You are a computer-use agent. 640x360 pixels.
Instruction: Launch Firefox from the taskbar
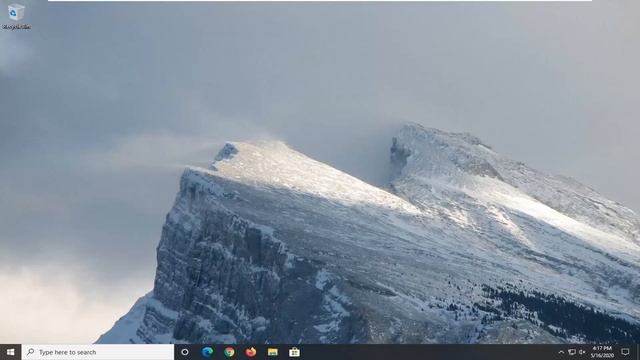(x=251, y=352)
